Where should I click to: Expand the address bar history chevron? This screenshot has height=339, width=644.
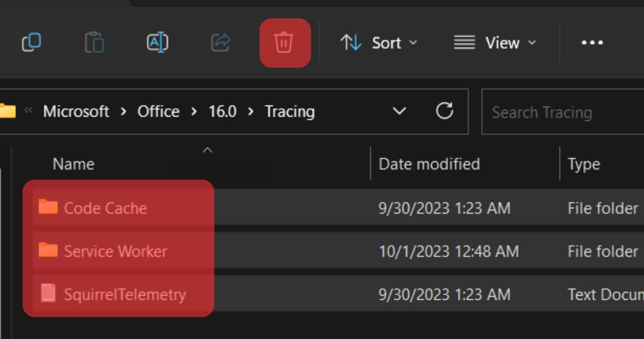[x=399, y=112]
